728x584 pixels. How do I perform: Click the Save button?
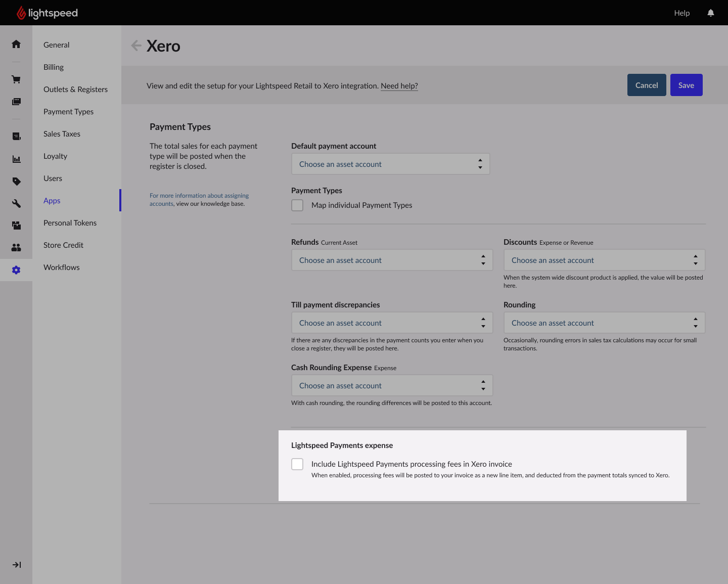click(687, 85)
